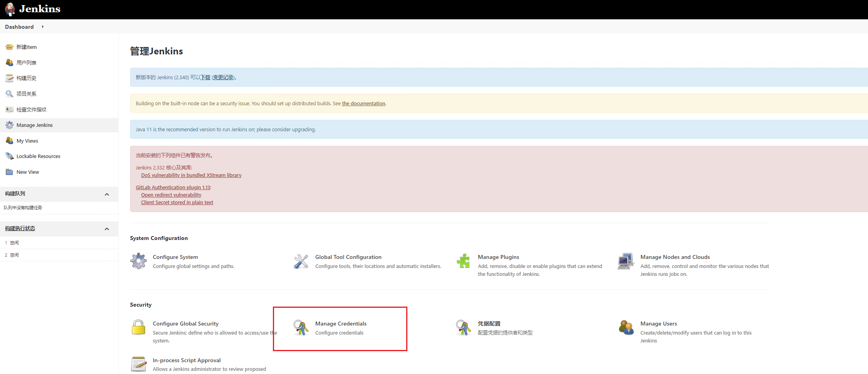Open 项目关系 sidebar text
The width and height of the screenshot is (868, 374).
click(x=26, y=94)
